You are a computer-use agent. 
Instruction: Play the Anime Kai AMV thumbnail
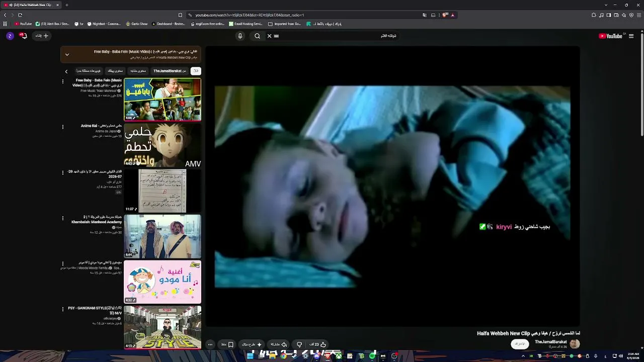coord(163,145)
